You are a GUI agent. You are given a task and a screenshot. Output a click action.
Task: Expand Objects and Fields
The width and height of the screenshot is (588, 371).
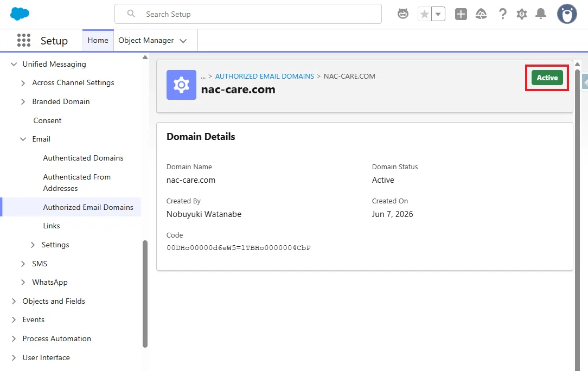(14, 301)
